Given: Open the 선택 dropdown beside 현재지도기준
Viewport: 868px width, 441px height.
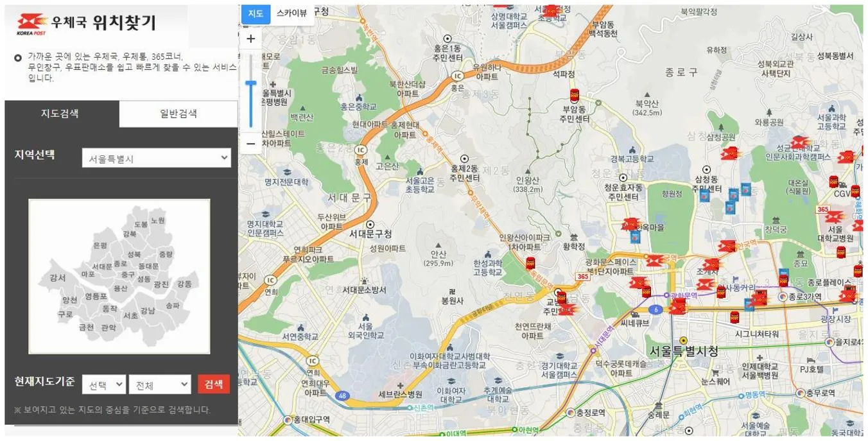Looking at the screenshot, I should (x=104, y=385).
